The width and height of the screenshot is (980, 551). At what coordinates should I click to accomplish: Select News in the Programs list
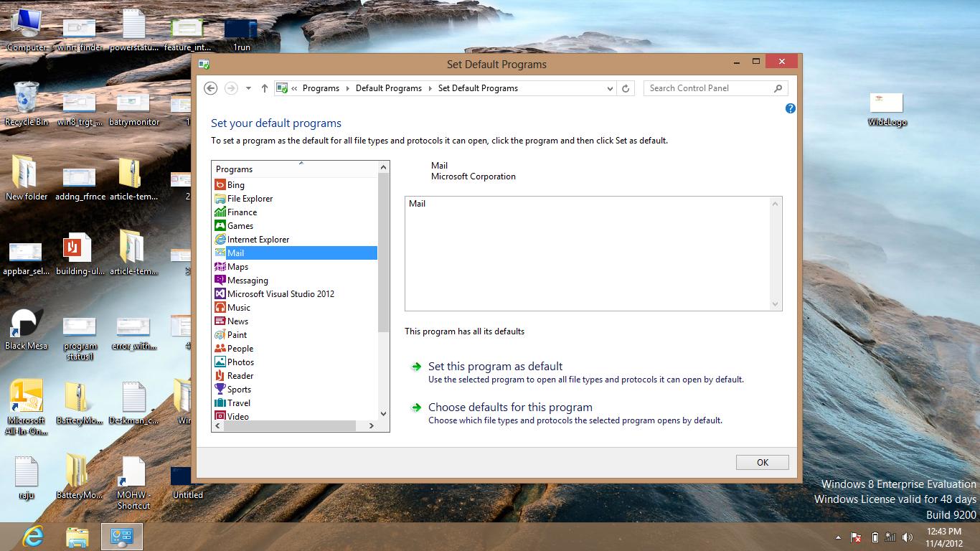click(x=296, y=321)
